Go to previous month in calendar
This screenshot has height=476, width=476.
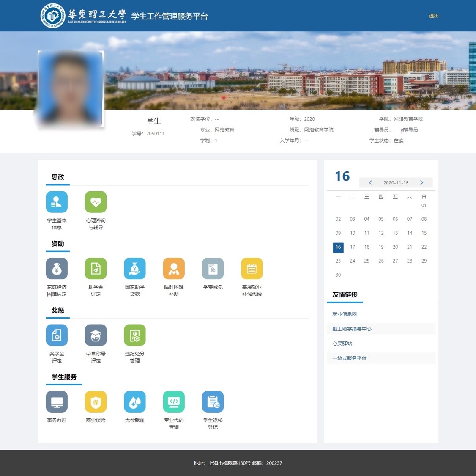point(370,183)
